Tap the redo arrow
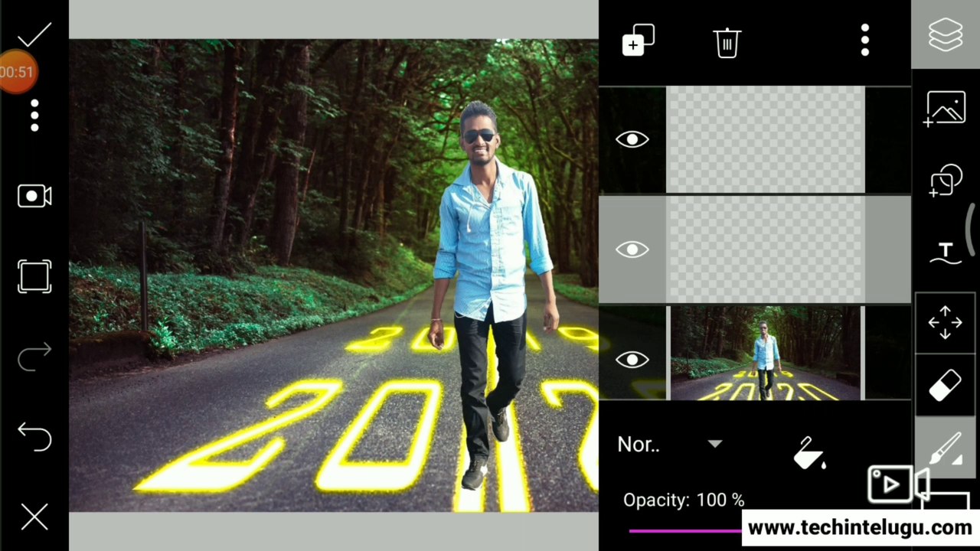Screen dimensions: 980x551 pos(34,357)
